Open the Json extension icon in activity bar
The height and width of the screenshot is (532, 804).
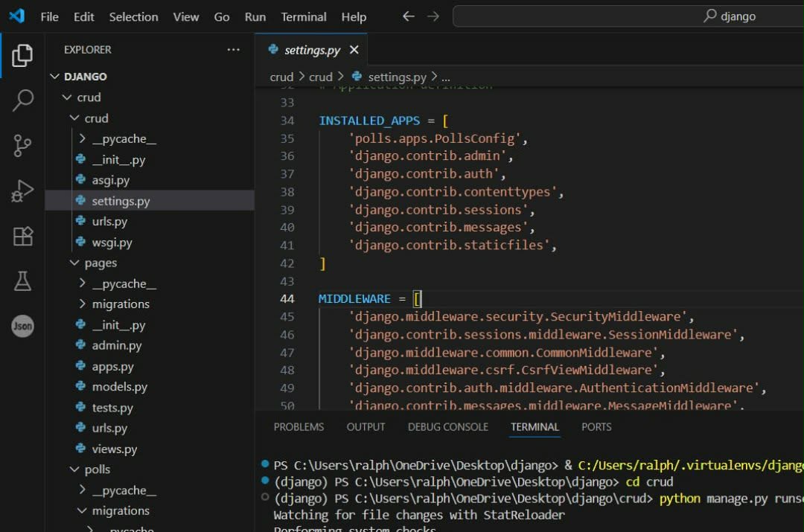22,326
